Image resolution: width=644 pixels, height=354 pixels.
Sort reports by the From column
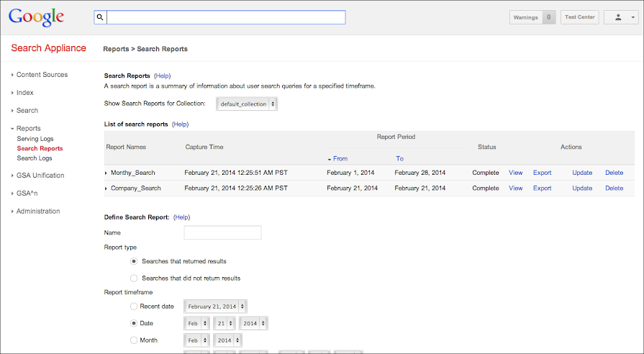coord(340,159)
